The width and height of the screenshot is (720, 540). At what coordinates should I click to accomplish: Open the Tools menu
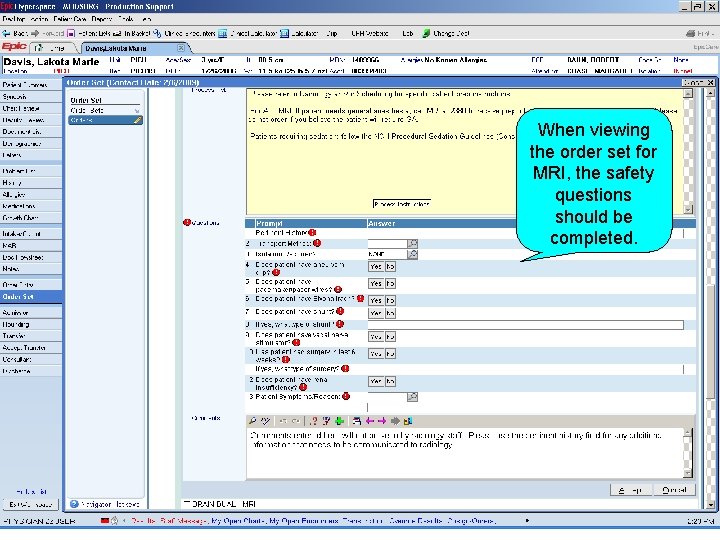pyautogui.click(x=126, y=19)
